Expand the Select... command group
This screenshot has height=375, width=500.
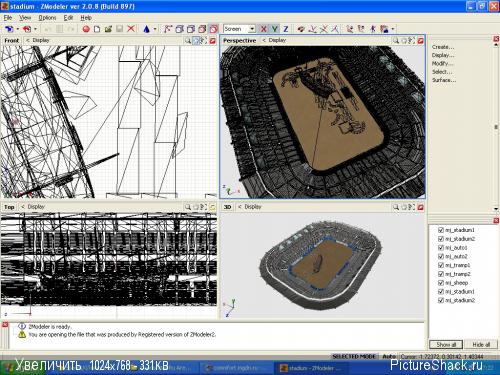point(442,72)
